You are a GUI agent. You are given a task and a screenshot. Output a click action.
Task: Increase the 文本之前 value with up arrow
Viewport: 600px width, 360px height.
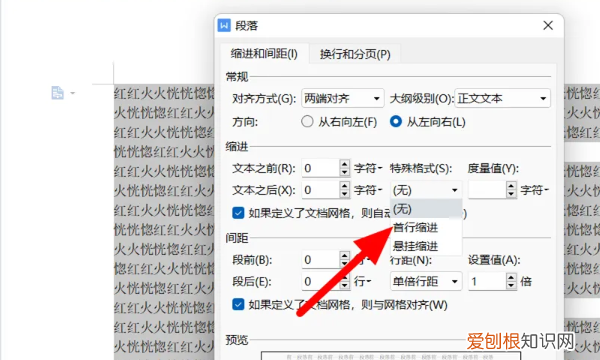345,164
